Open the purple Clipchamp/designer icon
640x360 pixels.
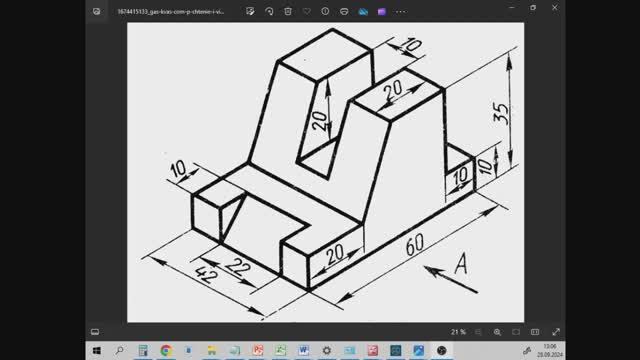(x=382, y=11)
